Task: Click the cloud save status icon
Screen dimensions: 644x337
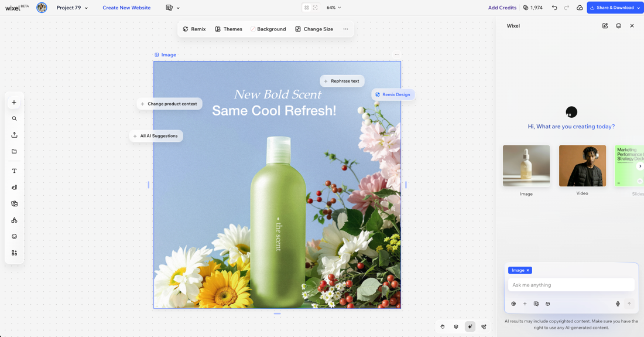Action: point(580,8)
